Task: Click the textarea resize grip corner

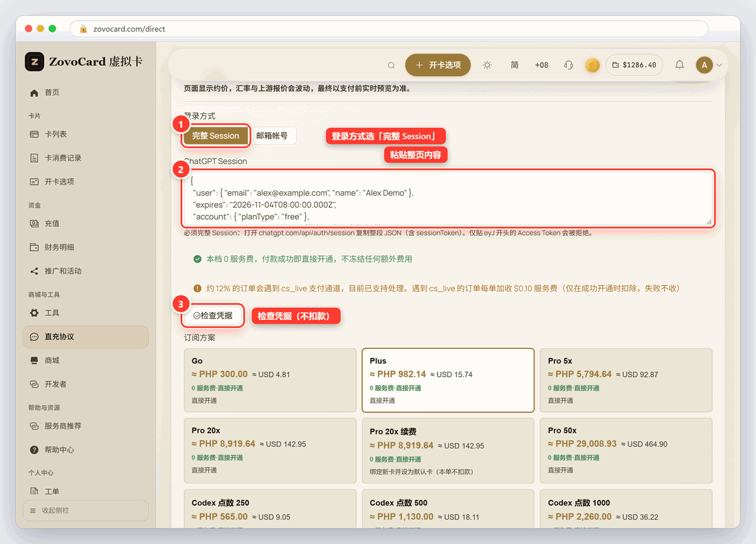Action: [x=709, y=222]
